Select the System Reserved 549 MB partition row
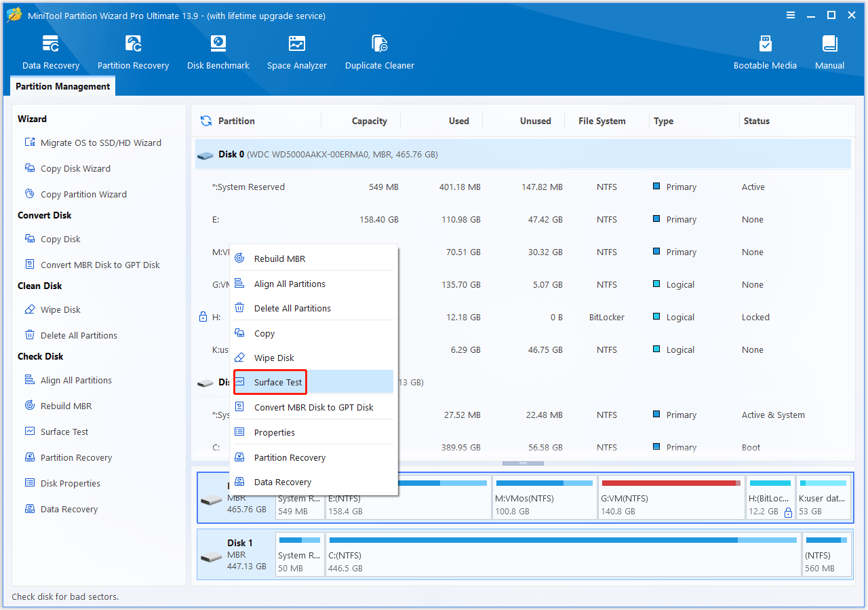Viewport: 868px width, 610px height. (x=523, y=187)
